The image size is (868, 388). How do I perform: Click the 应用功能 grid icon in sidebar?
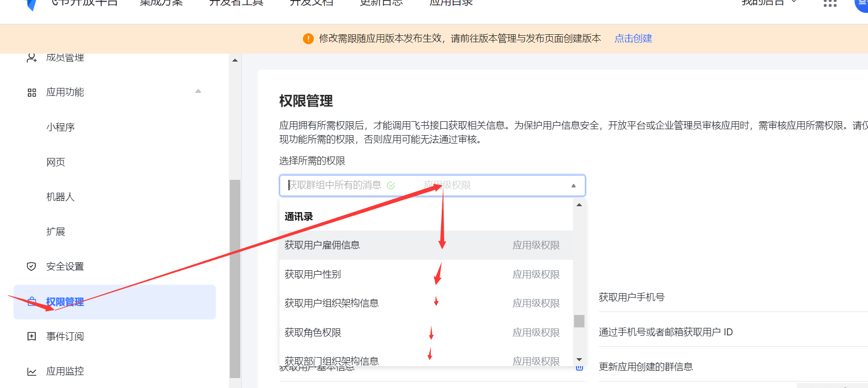tap(32, 92)
